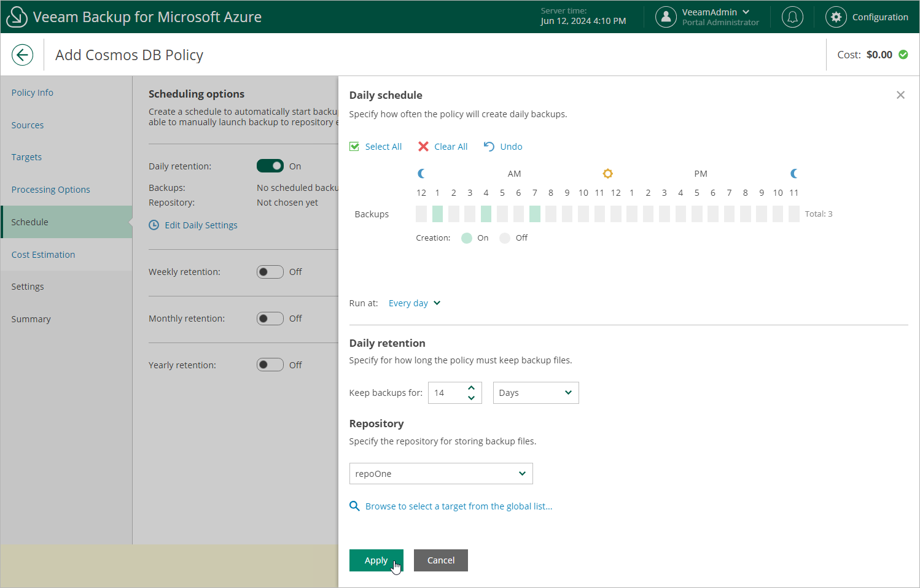Go to Policy Info step

coord(33,93)
